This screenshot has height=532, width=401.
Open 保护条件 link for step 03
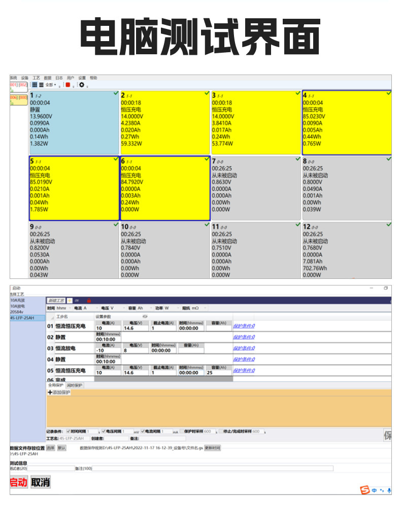[244, 348]
